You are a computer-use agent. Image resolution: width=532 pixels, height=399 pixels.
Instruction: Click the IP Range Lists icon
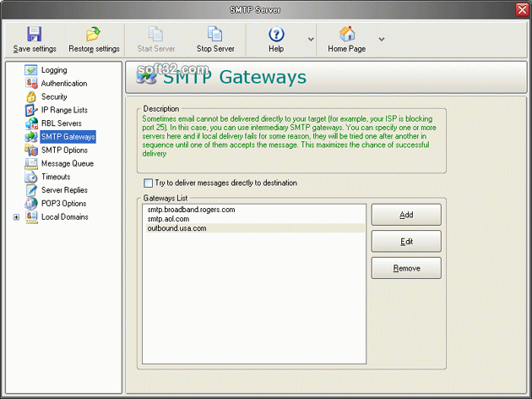click(31, 110)
